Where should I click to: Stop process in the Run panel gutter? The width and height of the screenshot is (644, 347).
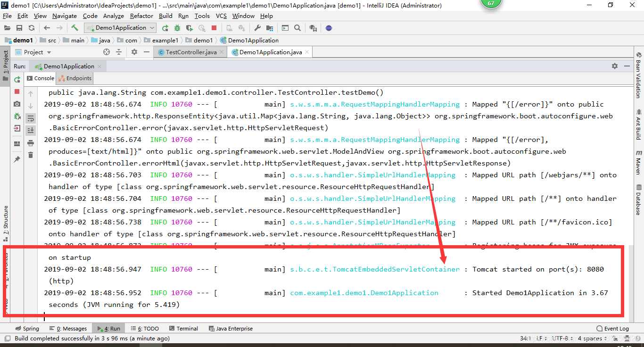point(17,91)
